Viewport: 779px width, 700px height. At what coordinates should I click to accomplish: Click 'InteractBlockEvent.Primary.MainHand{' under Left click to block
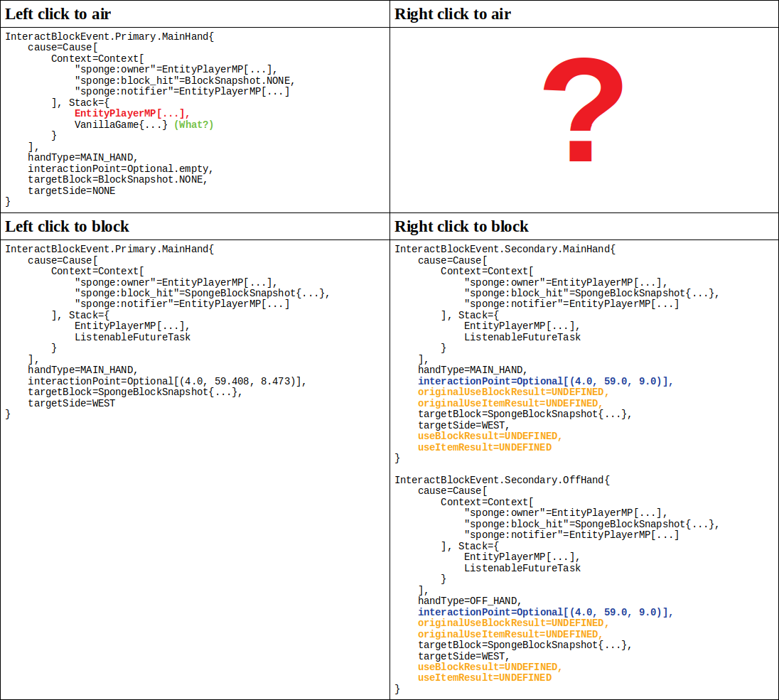(x=109, y=249)
